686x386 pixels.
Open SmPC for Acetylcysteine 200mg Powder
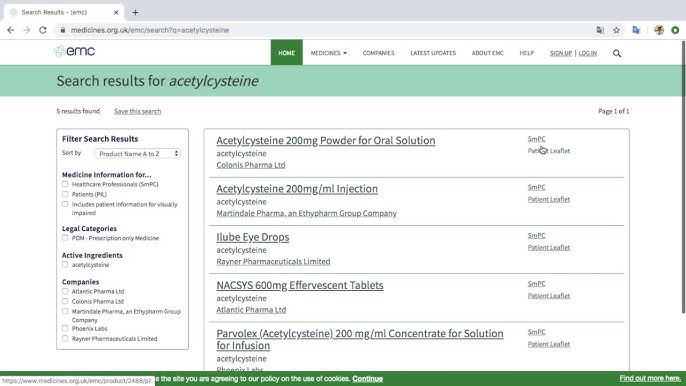536,139
